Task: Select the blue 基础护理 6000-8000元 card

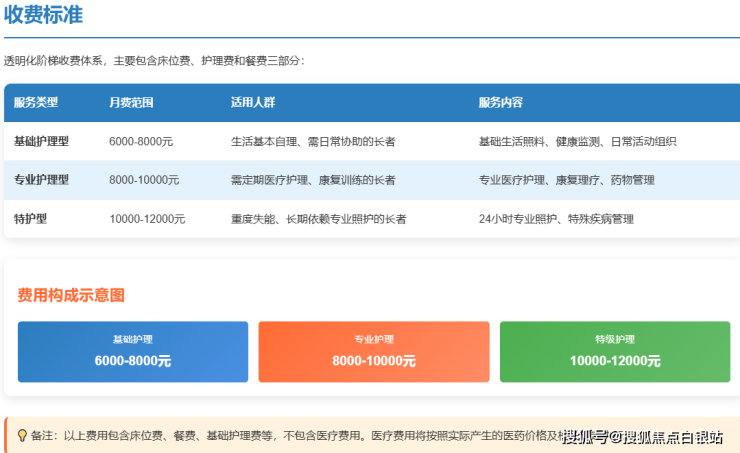Action: click(133, 351)
